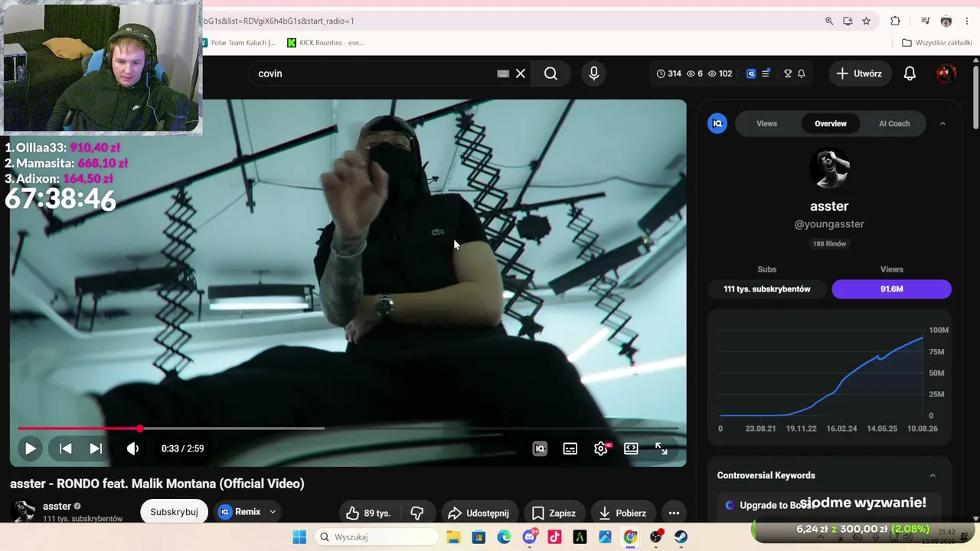Click the video title text

(x=157, y=484)
